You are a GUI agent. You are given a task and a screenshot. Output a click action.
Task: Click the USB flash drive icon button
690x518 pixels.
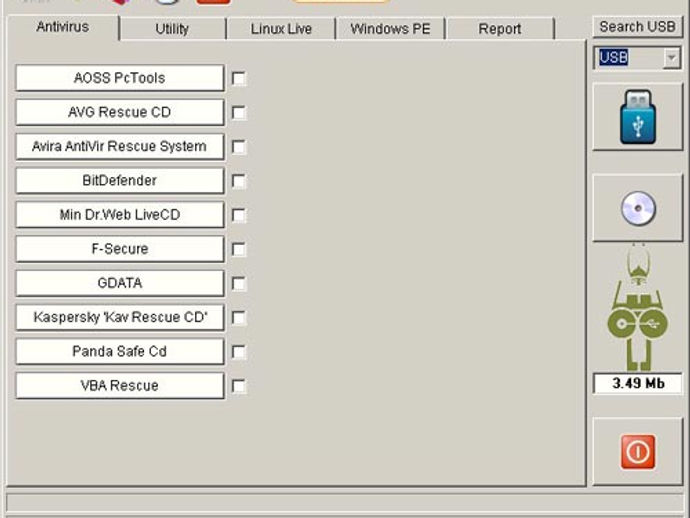638,117
